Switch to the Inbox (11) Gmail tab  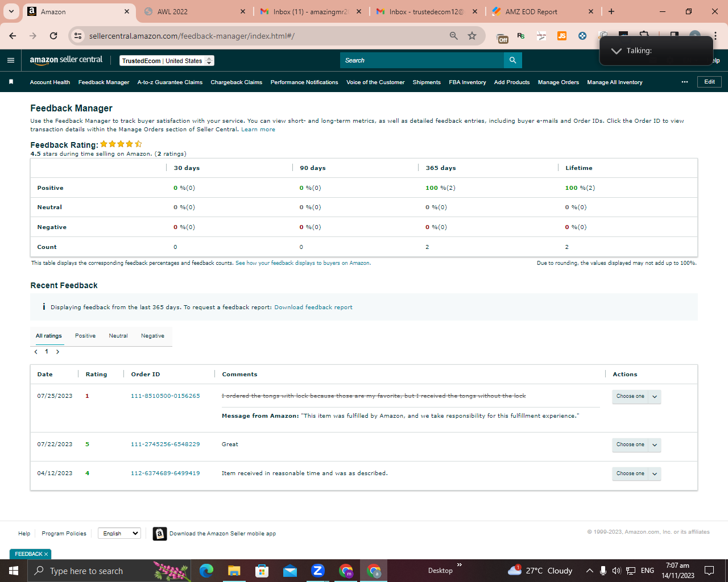(311, 11)
